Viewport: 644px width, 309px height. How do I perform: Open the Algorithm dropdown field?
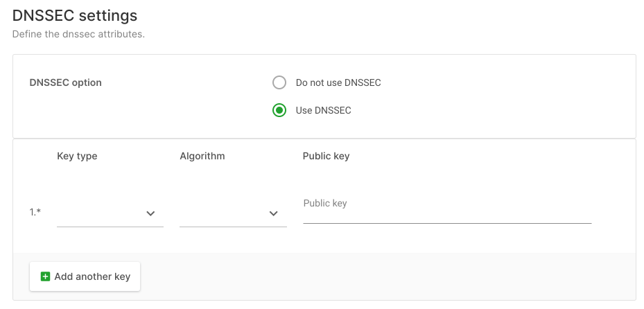[234, 213]
